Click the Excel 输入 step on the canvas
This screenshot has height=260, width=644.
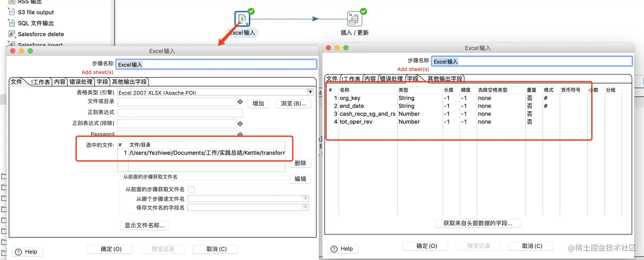click(x=242, y=18)
